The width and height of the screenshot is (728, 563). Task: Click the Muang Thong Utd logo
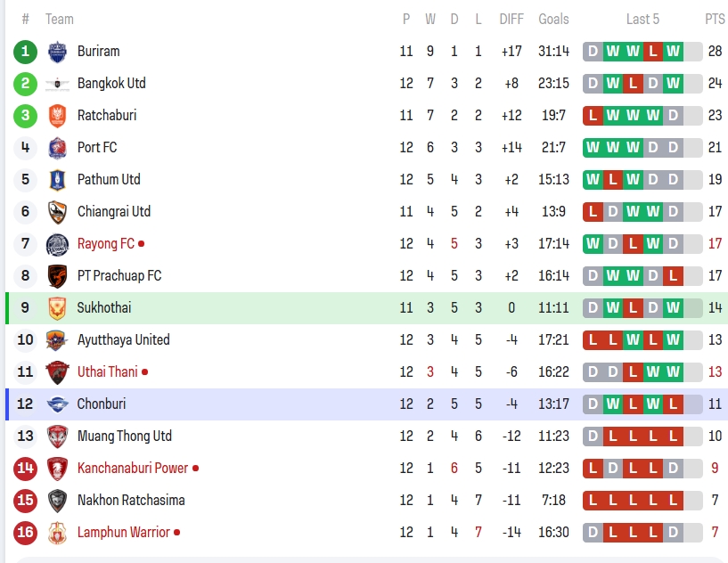point(57,437)
